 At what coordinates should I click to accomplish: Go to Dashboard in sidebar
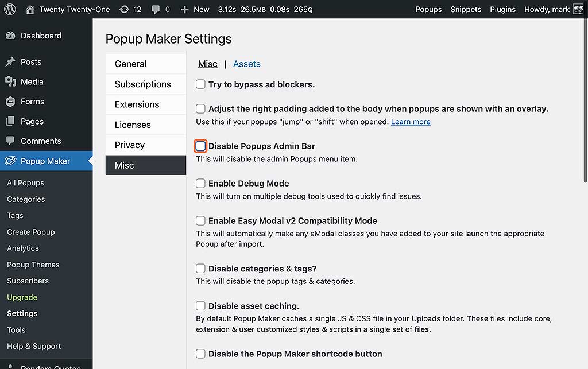click(x=41, y=36)
